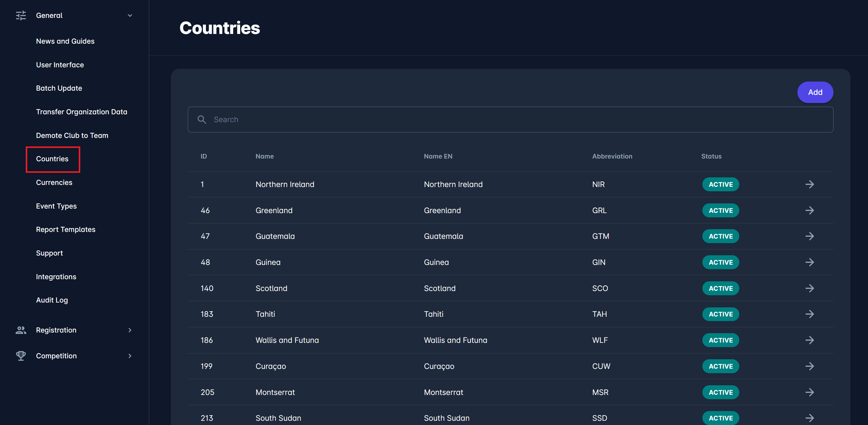This screenshot has height=425, width=868.
Task: Click the search magnifier icon
Action: click(x=202, y=120)
